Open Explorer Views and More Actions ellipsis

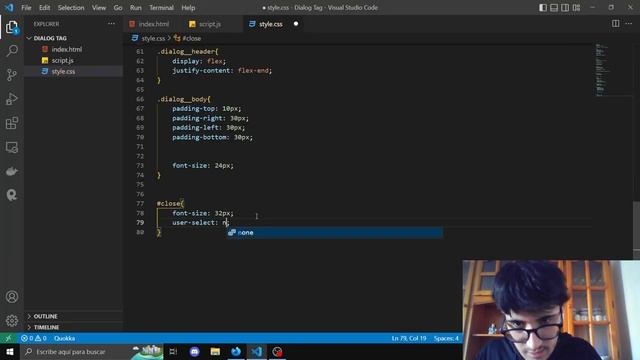111,24
